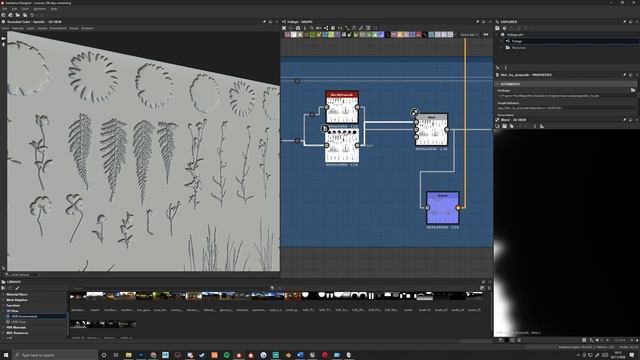Click the fit-to-view icon in graph toolbar
Viewport: 640px width, 360px height.
click(284, 28)
